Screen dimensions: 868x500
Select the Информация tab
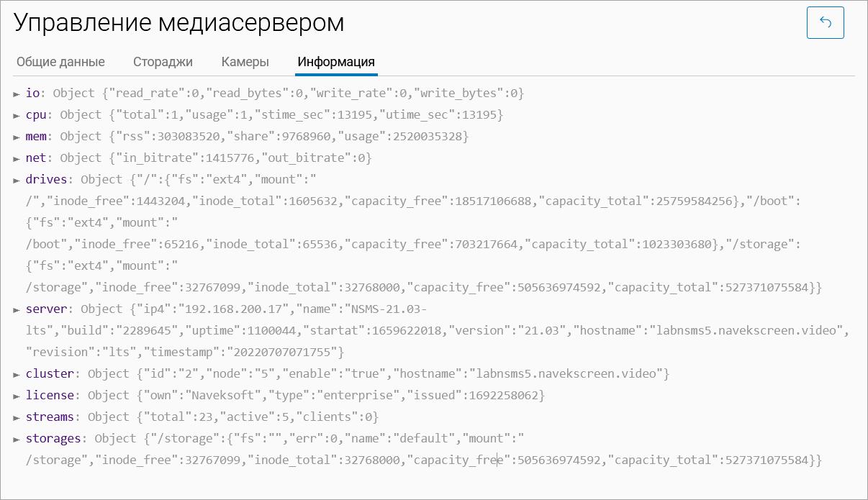(x=336, y=62)
